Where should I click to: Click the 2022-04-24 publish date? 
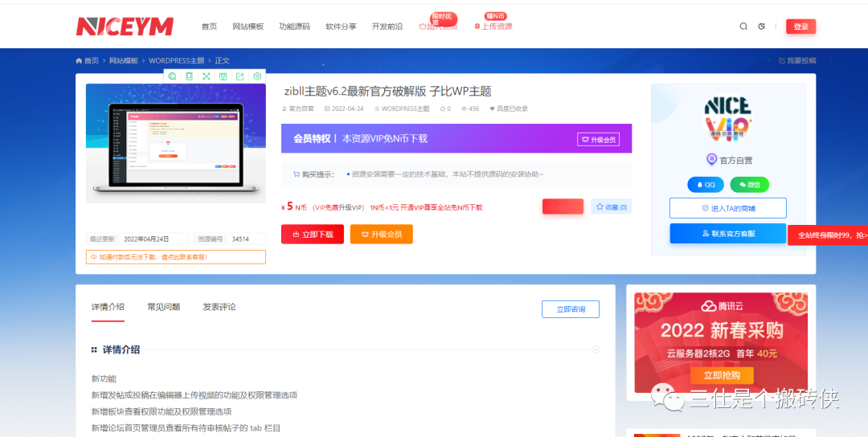point(344,108)
